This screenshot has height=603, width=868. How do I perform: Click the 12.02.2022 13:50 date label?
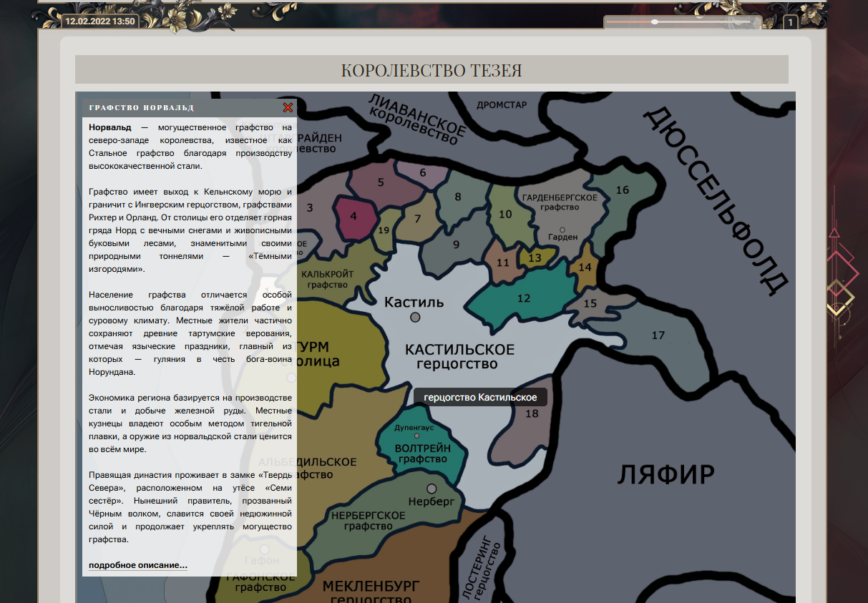100,21
